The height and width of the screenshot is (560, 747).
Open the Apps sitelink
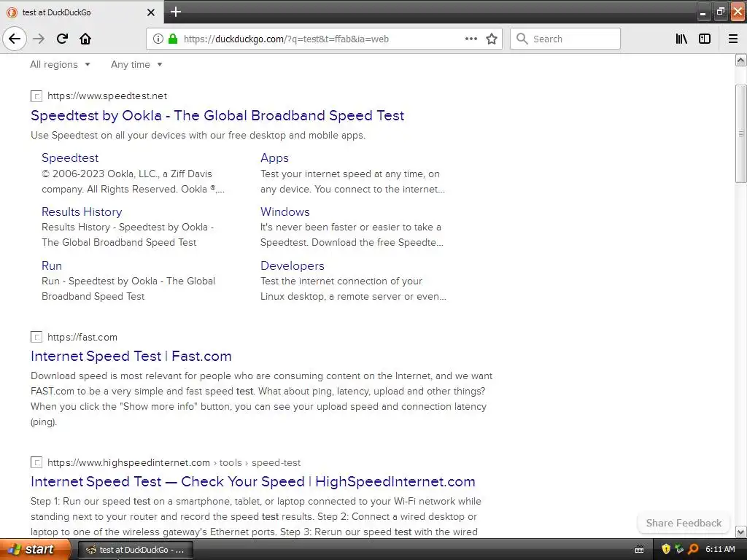[x=274, y=158]
